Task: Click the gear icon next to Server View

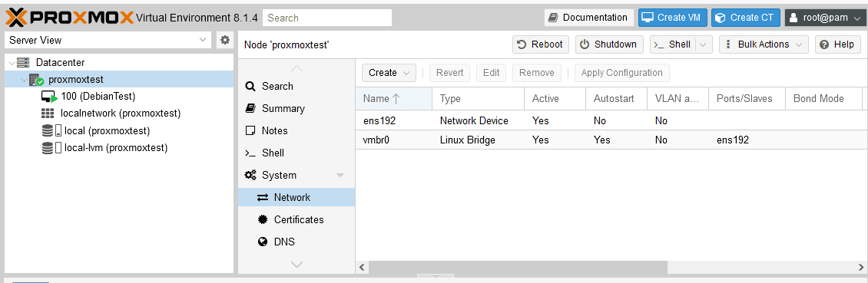Action: (224, 40)
